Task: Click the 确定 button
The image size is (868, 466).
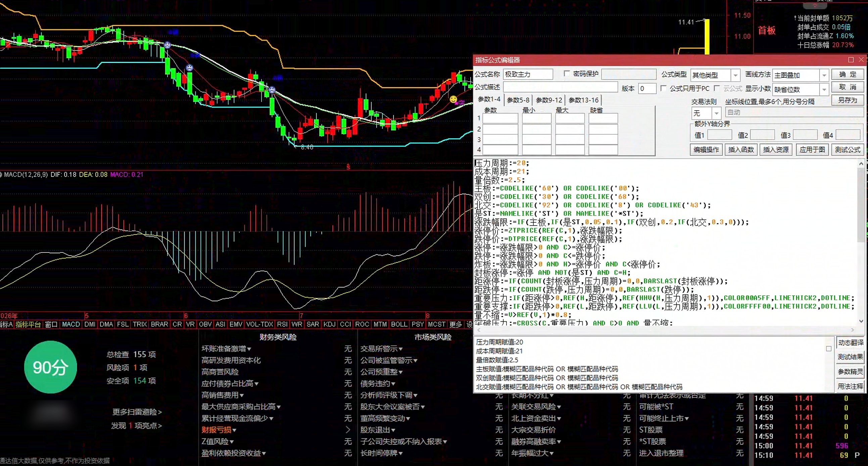Action: 848,75
